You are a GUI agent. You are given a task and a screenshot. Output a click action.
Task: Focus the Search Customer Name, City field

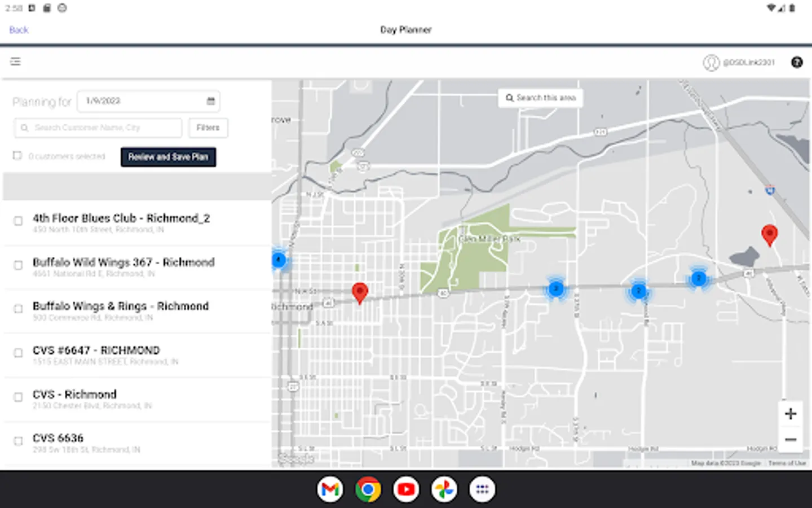98,128
